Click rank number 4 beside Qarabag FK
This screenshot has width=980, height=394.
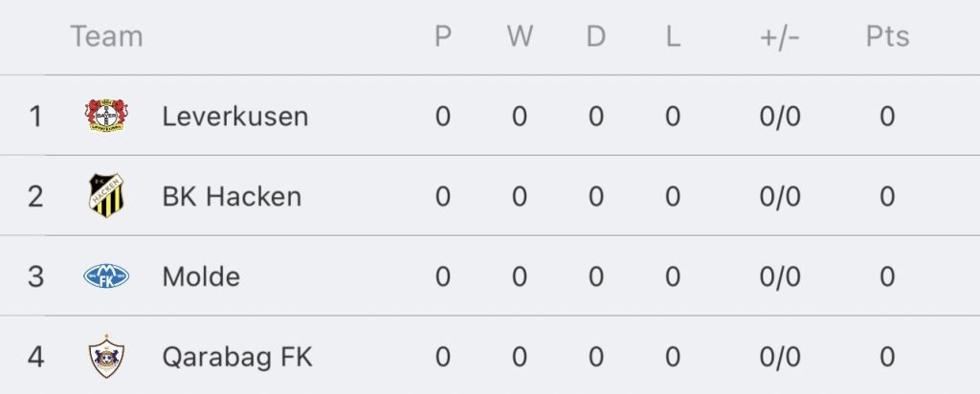(x=35, y=358)
